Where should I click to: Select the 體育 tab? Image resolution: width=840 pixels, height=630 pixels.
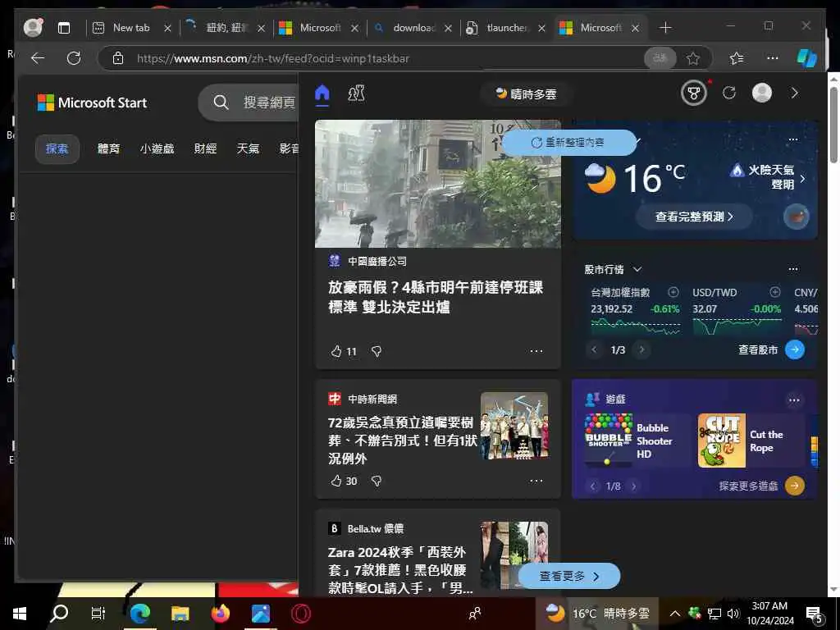[109, 148]
